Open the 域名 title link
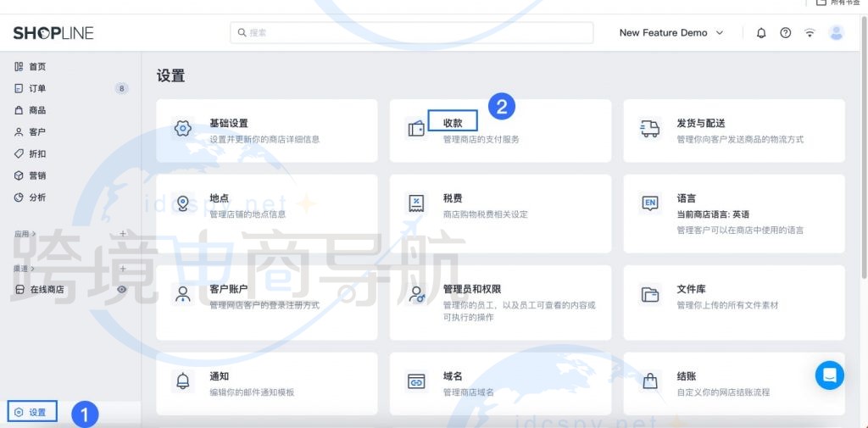Viewport: 868px width, 428px height. click(453, 376)
